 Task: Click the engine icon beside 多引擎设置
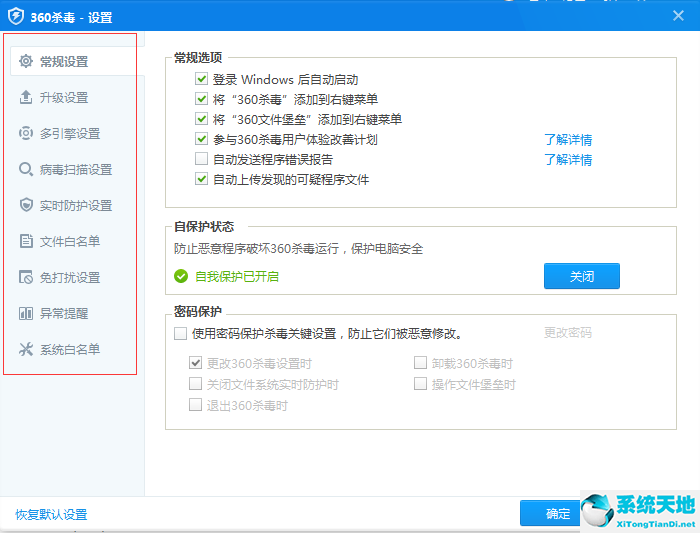point(26,133)
